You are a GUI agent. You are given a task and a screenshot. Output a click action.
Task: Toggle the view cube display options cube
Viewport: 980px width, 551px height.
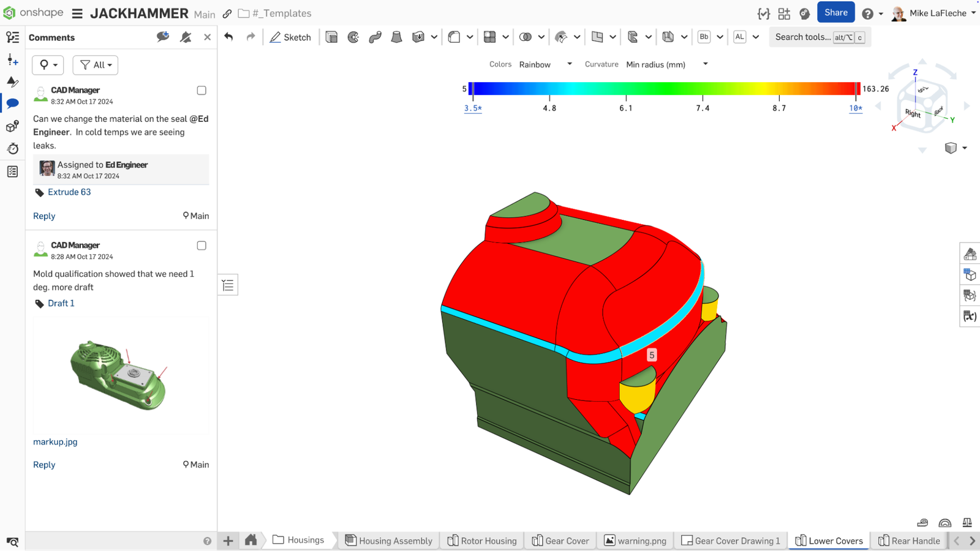coord(950,148)
